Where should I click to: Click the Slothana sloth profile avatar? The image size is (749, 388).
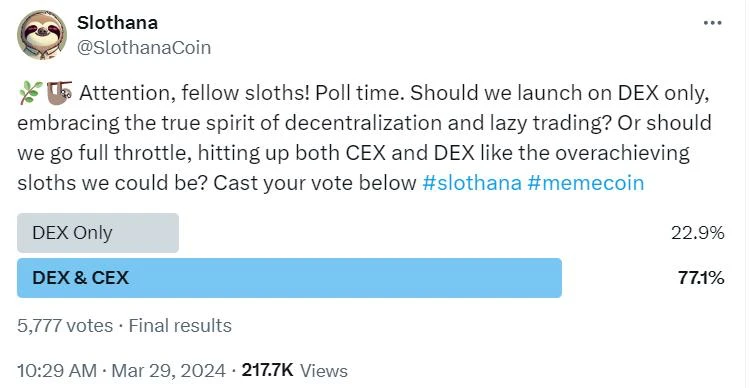coord(42,35)
